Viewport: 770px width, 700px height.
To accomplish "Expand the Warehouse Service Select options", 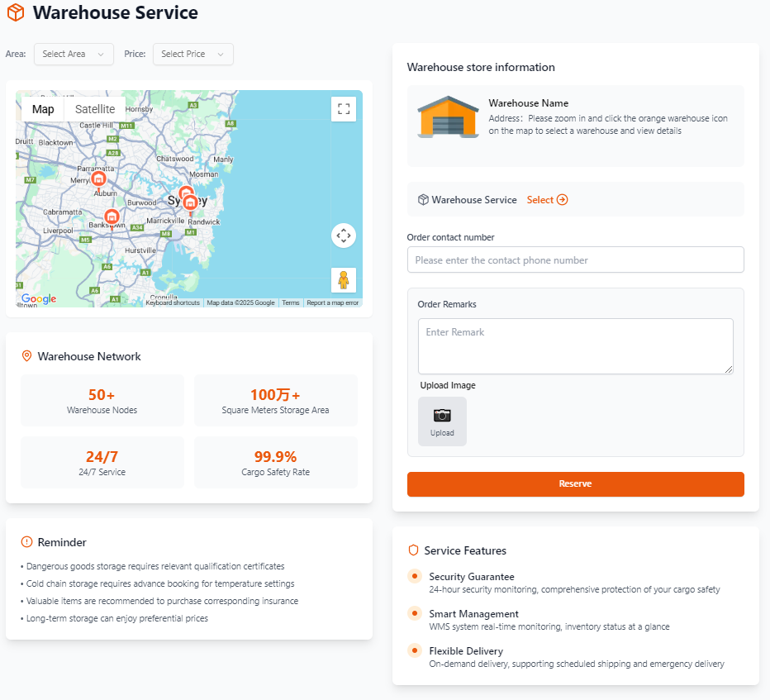I will coord(547,199).
